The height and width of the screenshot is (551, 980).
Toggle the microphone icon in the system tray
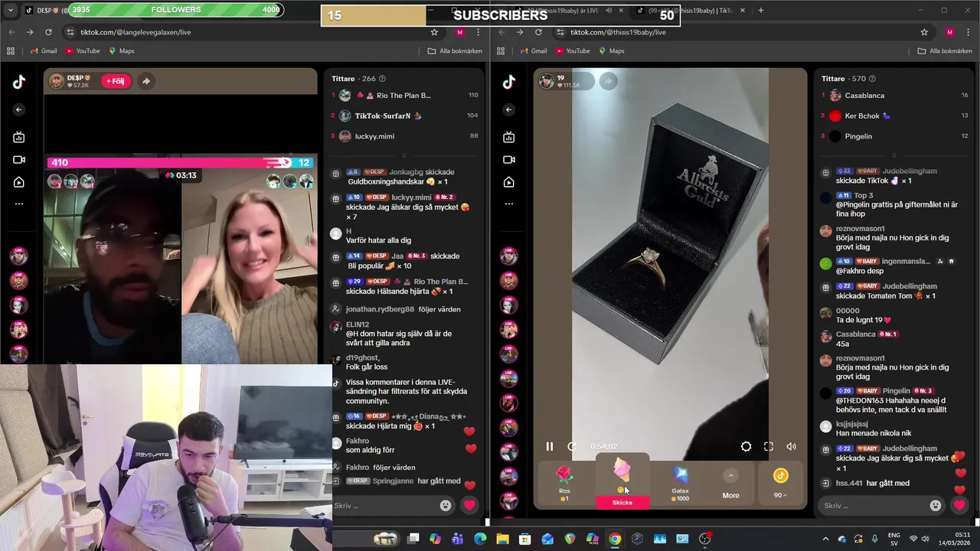click(874, 539)
